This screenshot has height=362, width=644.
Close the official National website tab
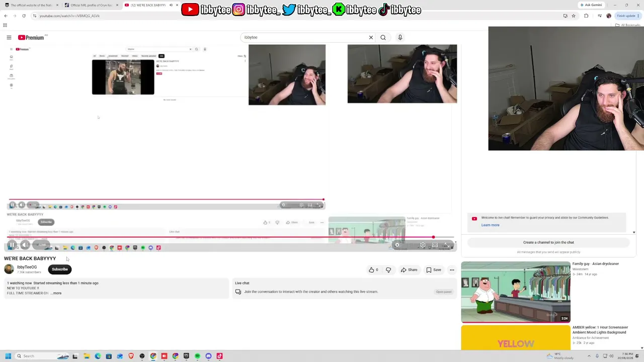coord(57,5)
